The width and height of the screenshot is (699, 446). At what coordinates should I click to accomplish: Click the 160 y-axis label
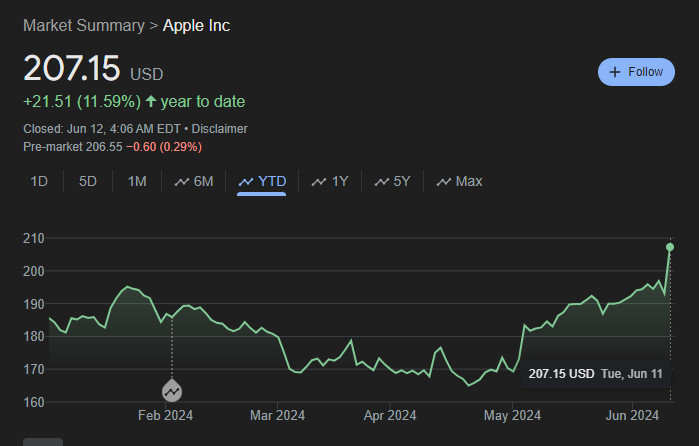click(x=34, y=402)
